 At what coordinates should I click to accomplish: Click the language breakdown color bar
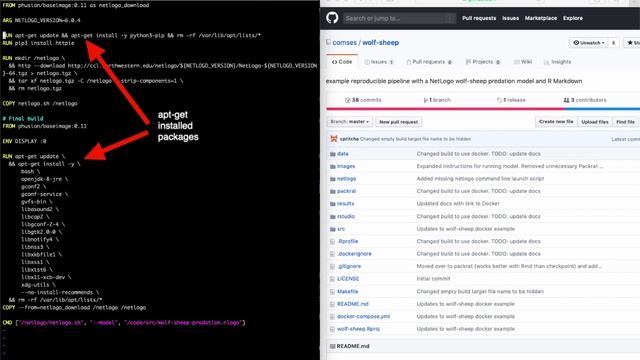(483, 109)
